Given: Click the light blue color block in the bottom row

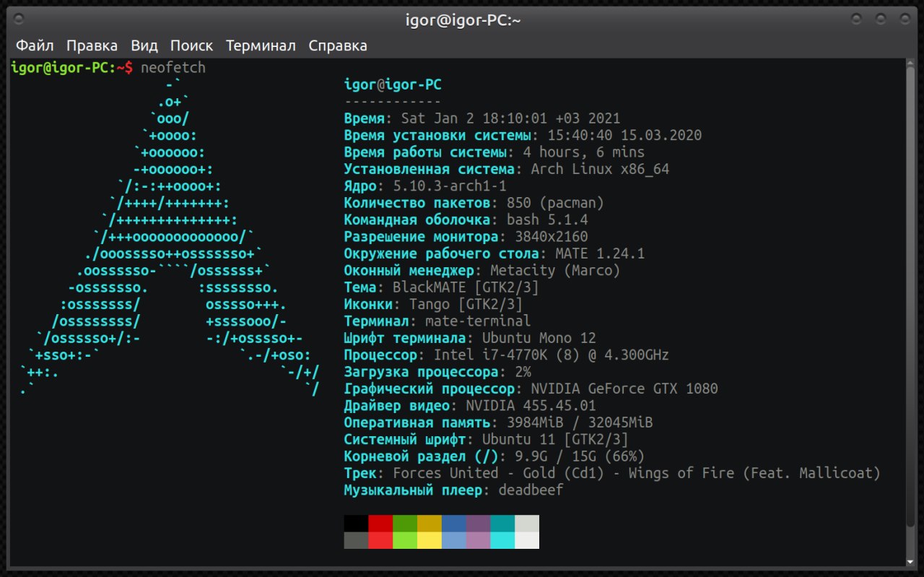Looking at the screenshot, I should [454, 540].
